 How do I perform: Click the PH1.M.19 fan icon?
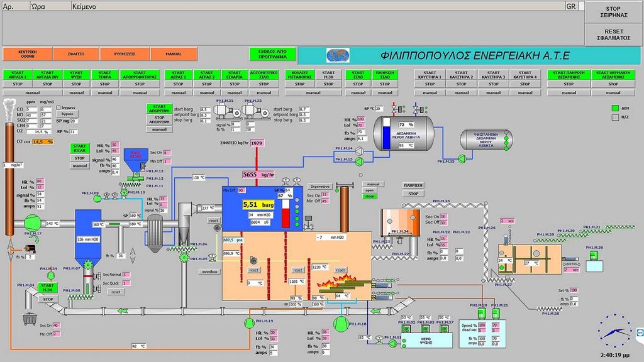[249, 324]
